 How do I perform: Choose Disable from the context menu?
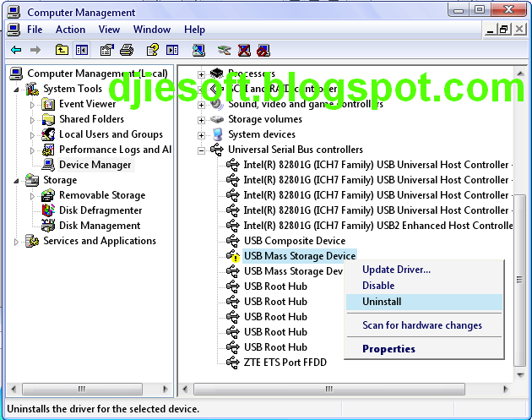[424, 286]
